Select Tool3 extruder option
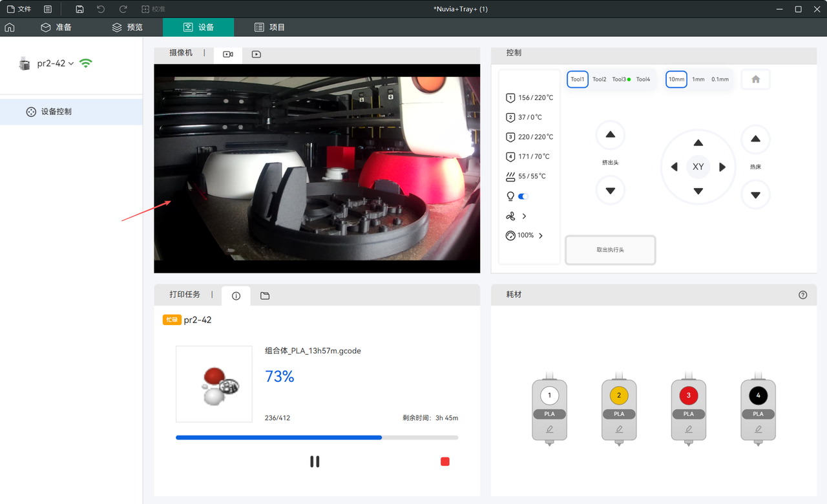 [x=620, y=79]
